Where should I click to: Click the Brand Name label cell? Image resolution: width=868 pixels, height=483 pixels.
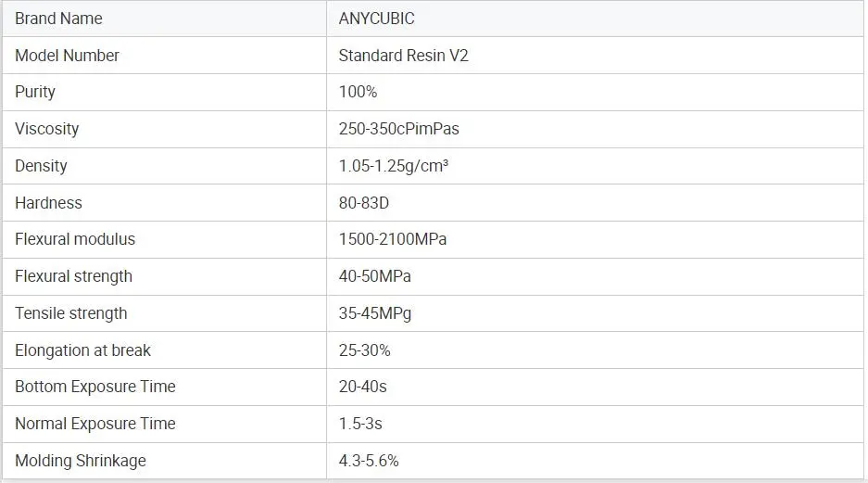[x=58, y=19]
